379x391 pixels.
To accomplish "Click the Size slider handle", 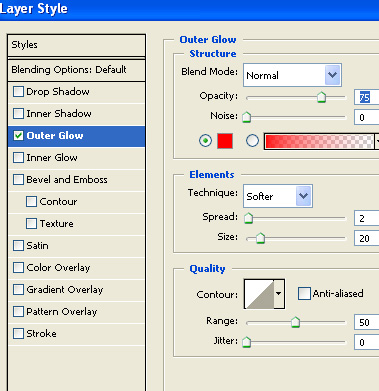I will (260, 238).
